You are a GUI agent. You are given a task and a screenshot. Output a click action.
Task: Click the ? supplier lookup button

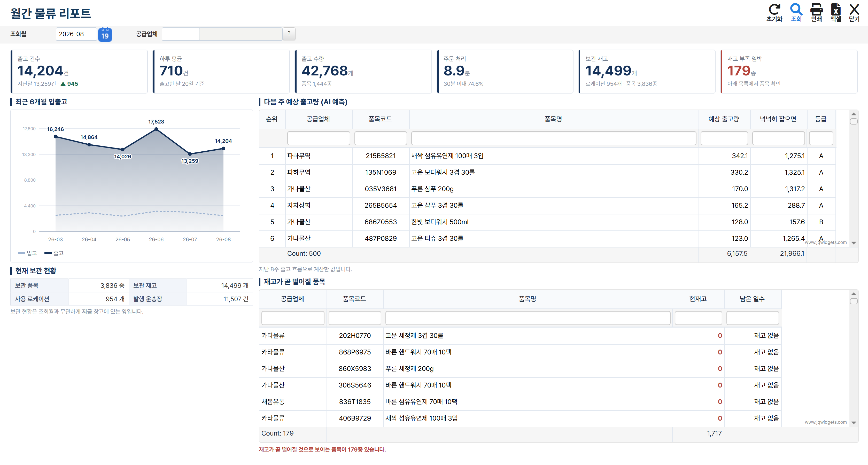[289, 34]
